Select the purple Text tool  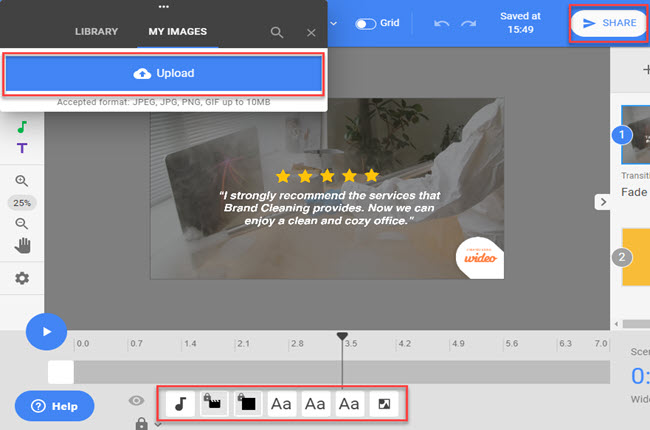click(x=22, y=148)
